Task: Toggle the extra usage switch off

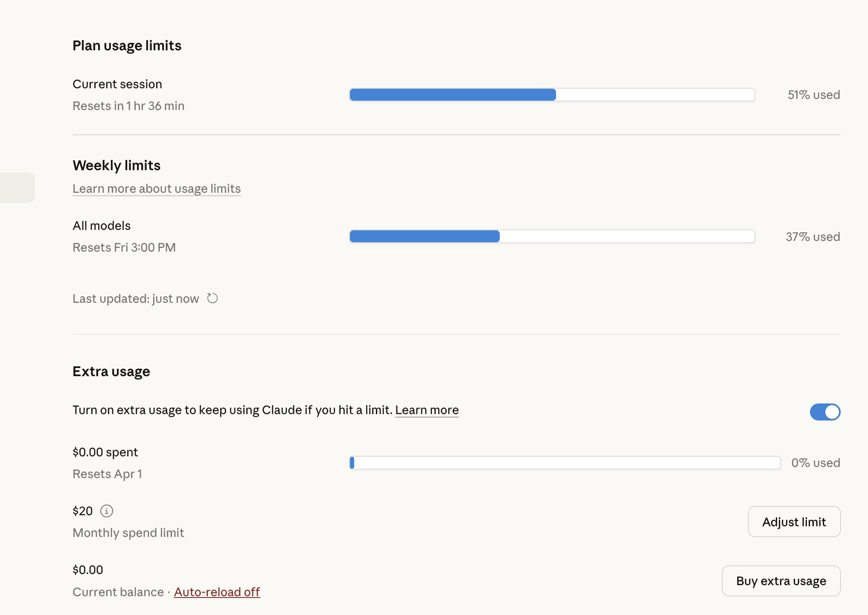Action: point(825,412)
